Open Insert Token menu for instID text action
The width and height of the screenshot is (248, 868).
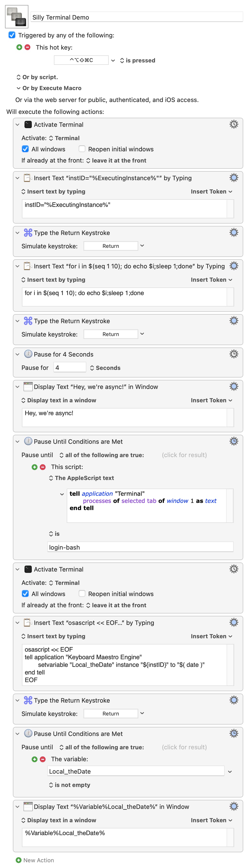click(211, 191)
